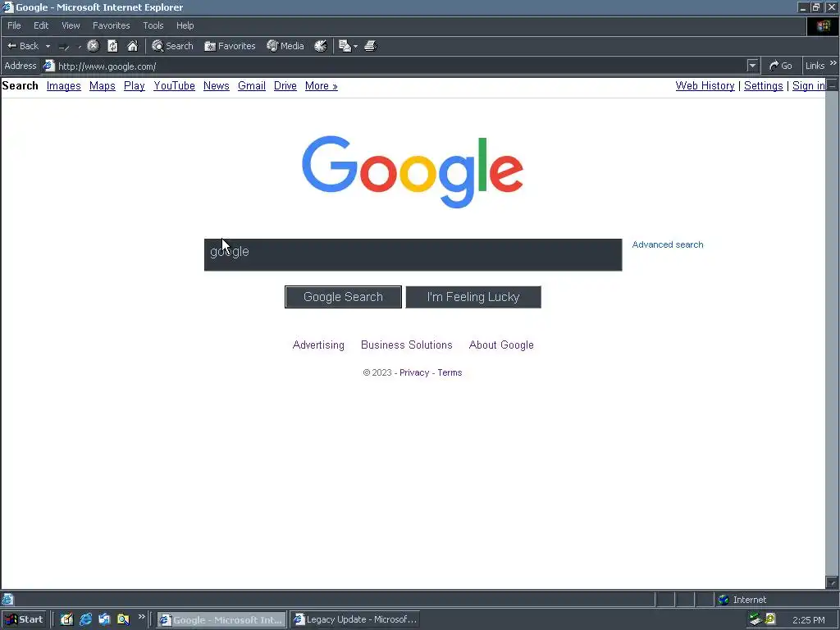The width and height of the screenshot is (840, 630).
Task: Click the Internet zone globe icon
Action: (x=724, y=600)
